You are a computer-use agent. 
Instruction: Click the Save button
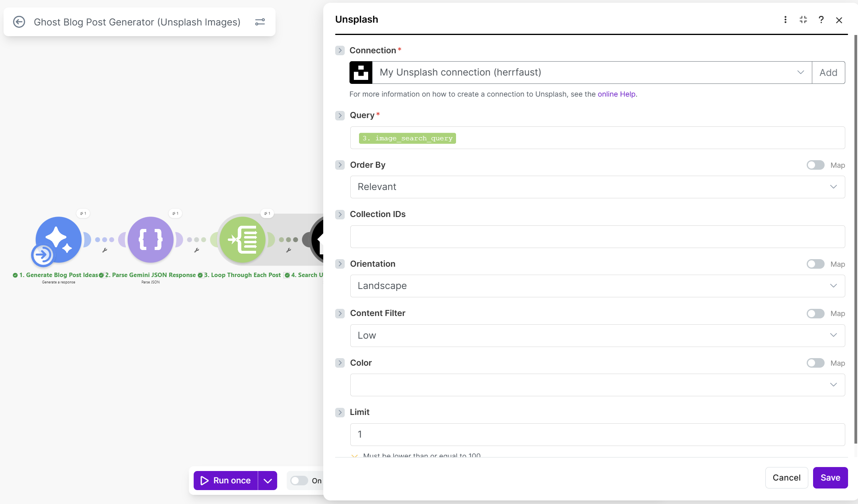pyautogui.click(x=830, y=477)
